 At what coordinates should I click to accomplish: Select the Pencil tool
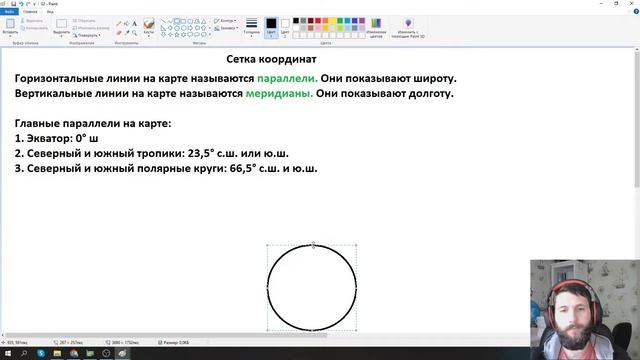(x=119, y=24)
